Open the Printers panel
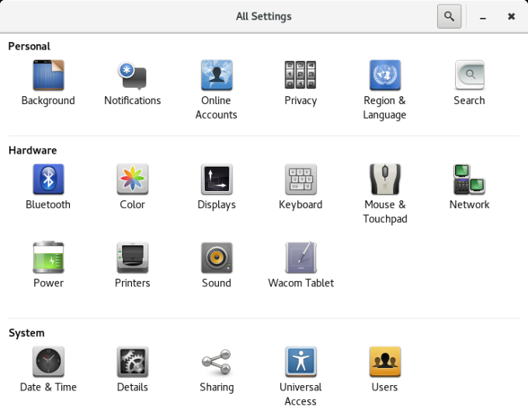This screenshot has height=420, width=528. coord(132,259)
